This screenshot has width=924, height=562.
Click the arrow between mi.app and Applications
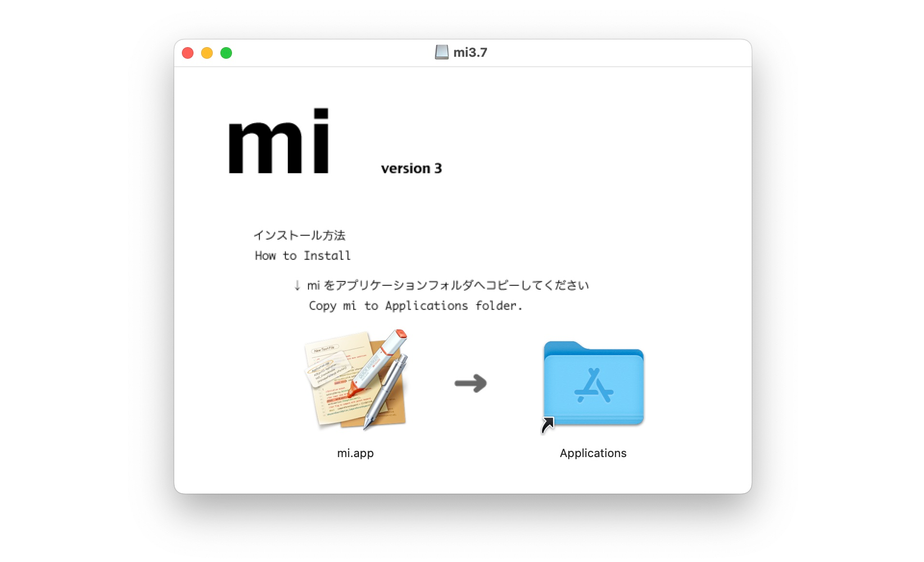(x=471, y=383)
